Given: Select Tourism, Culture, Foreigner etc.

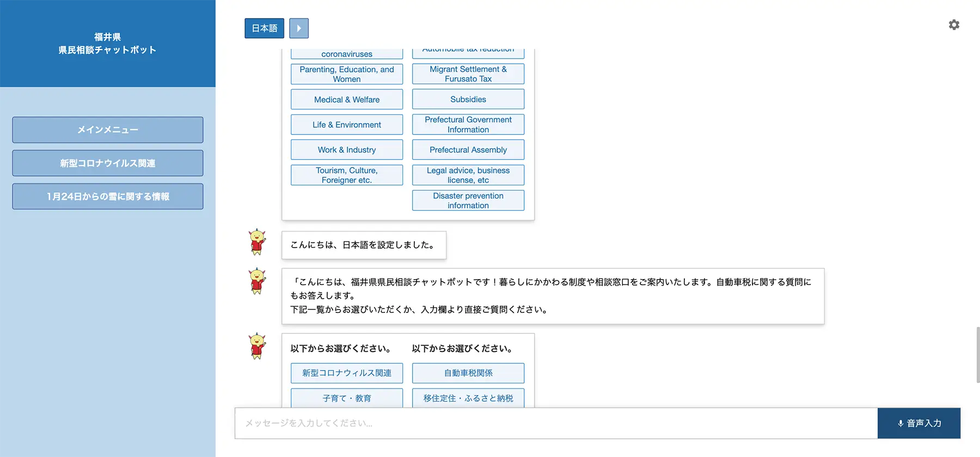Looking at the screenshot, I should (x=347, y=175).
